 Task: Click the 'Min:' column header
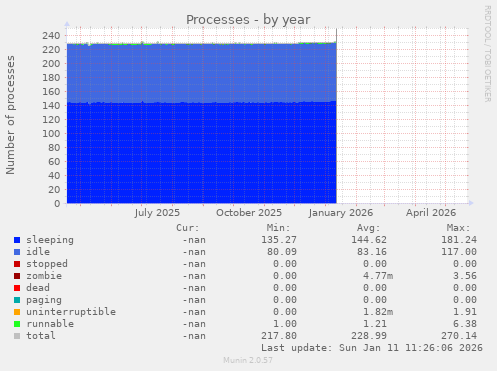pos(278,228)
